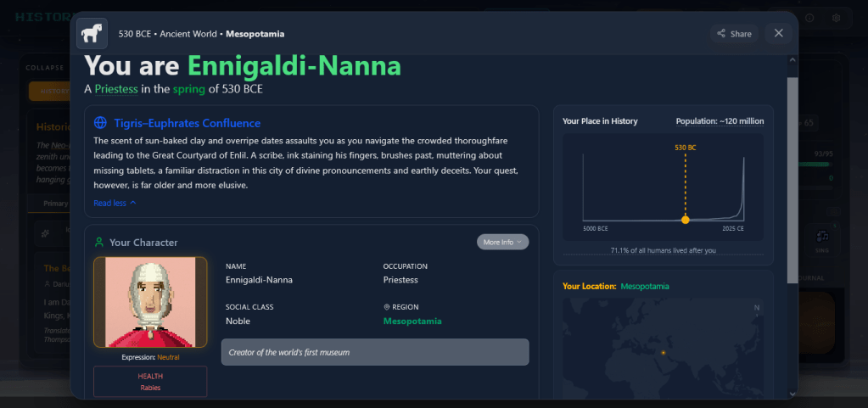
Task: Click the spring season word in subtitle
Action: pyautogui.click(x=188, y=89)
